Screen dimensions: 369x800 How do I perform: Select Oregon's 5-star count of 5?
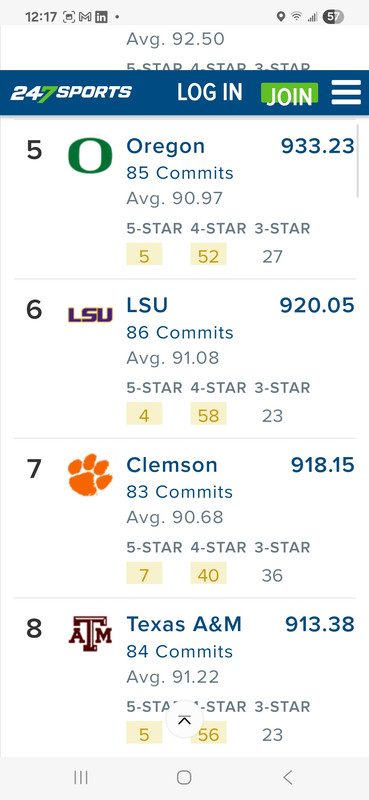tap(144, 254)
